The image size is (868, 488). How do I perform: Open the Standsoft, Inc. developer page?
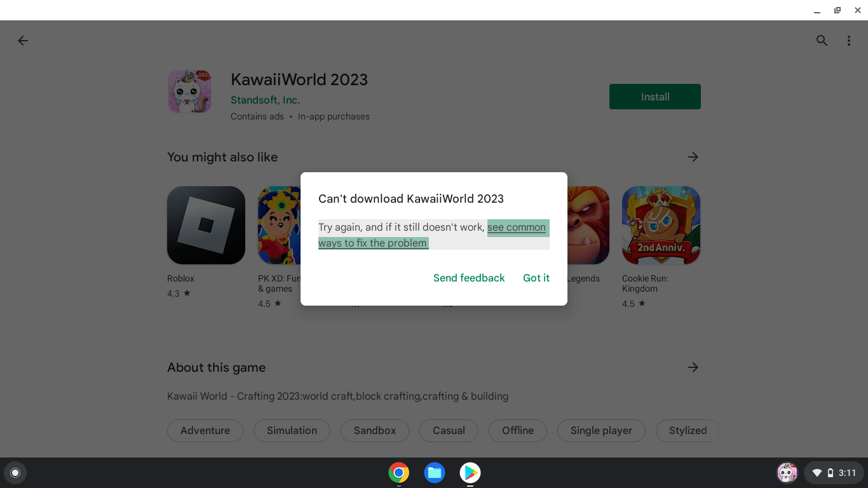point(265,100)
